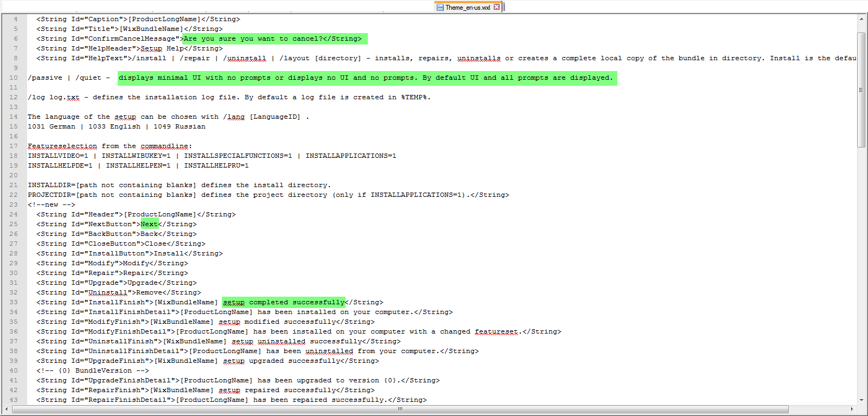Click the 'RepairFinish' string on line 42
The height and width of the screenshot is (416, 868).
(206, 390)
